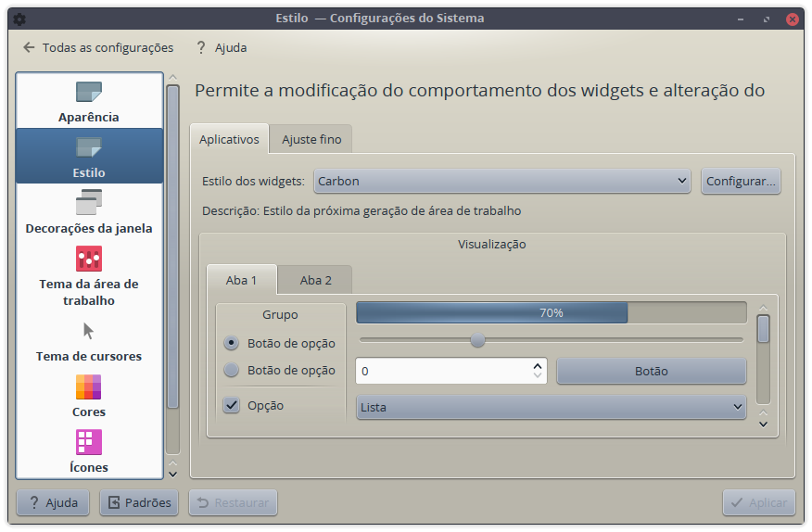This screenshot has height=532, width=812.
Task: Click the settings gear in title bar
Action: [x=19, y=19]
